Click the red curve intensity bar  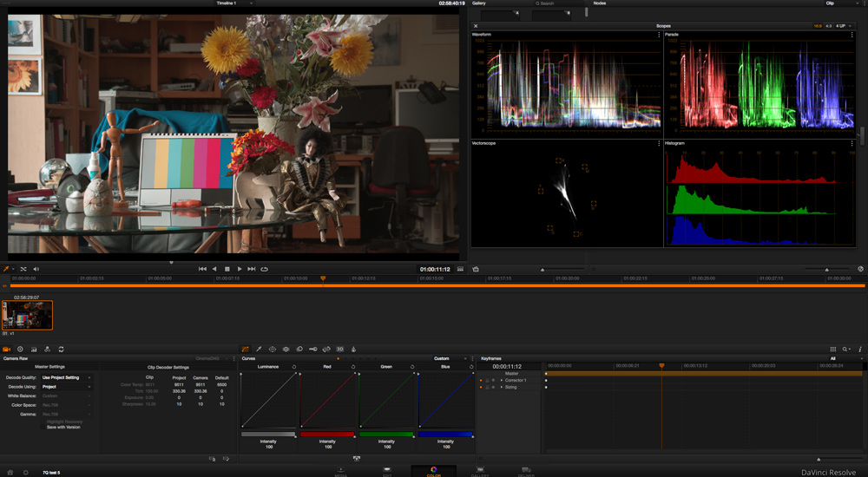coord(327,434)
